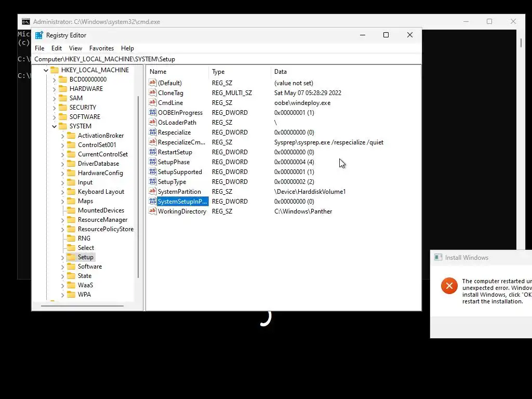532x399 pixels.
Task: Click the RestartSetup DWORD icon
Action: 153,152
